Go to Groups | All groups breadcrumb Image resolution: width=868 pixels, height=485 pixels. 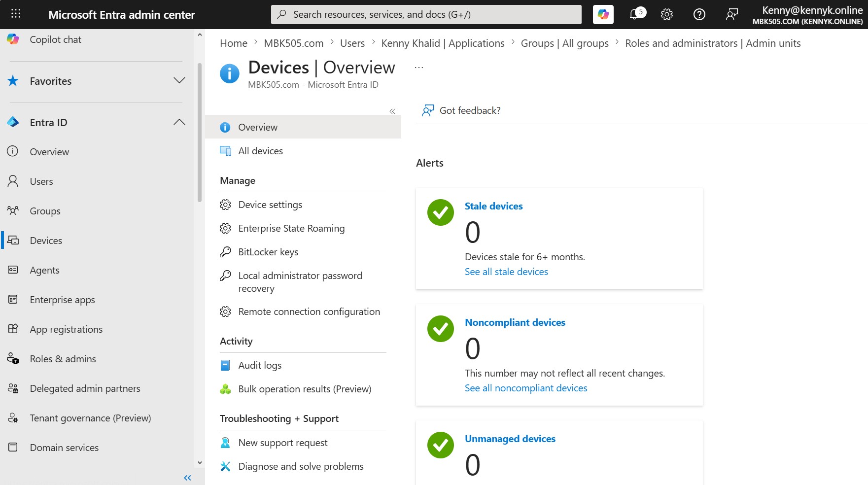565,43
